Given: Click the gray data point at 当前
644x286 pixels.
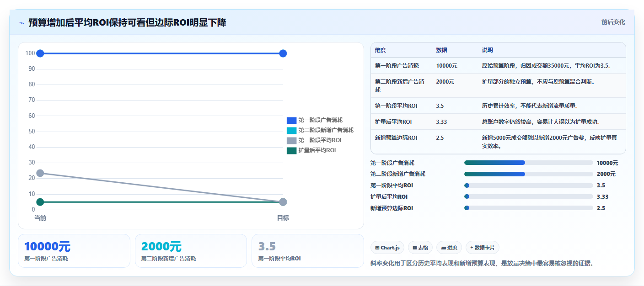Looking at the screenshot, I should click(40, 173).
